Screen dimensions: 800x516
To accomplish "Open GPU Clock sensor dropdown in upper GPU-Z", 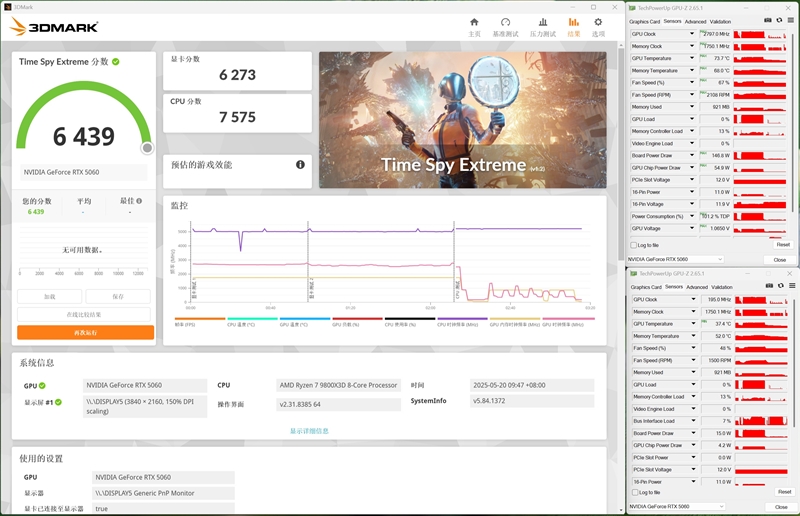I will [692, 35].
